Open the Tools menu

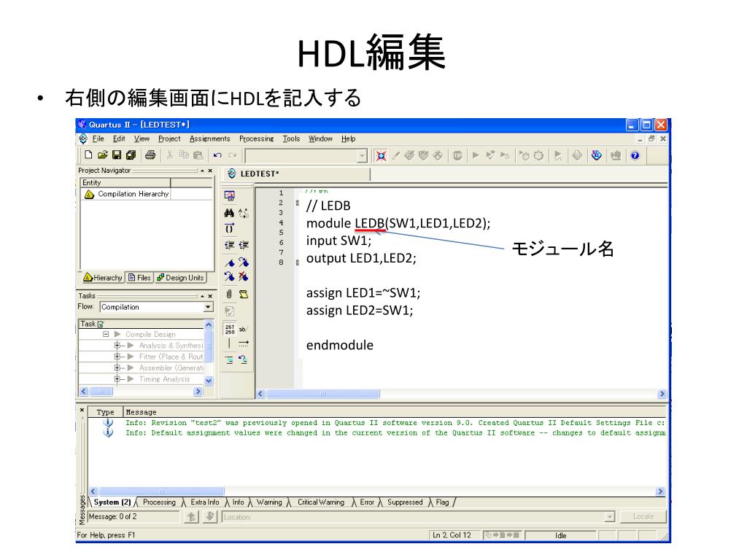[291, 139]
